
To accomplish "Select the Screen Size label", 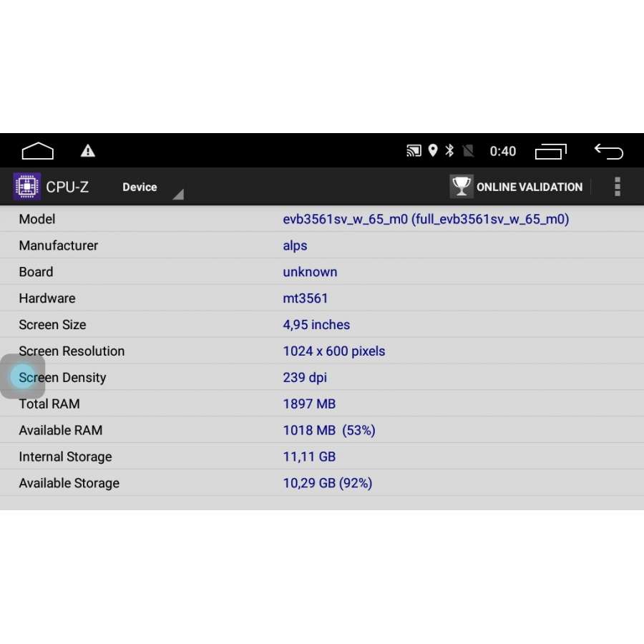I will coord(52,324).
